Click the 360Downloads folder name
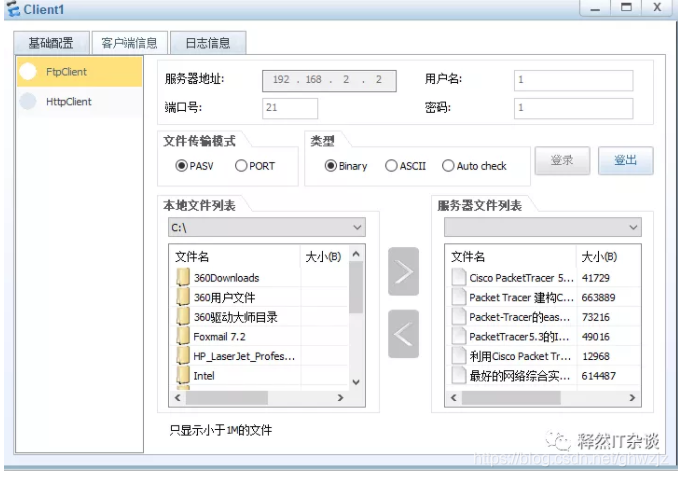Image resolution: width=678 pixels, height=477 pixels. [x=227, y=278]
